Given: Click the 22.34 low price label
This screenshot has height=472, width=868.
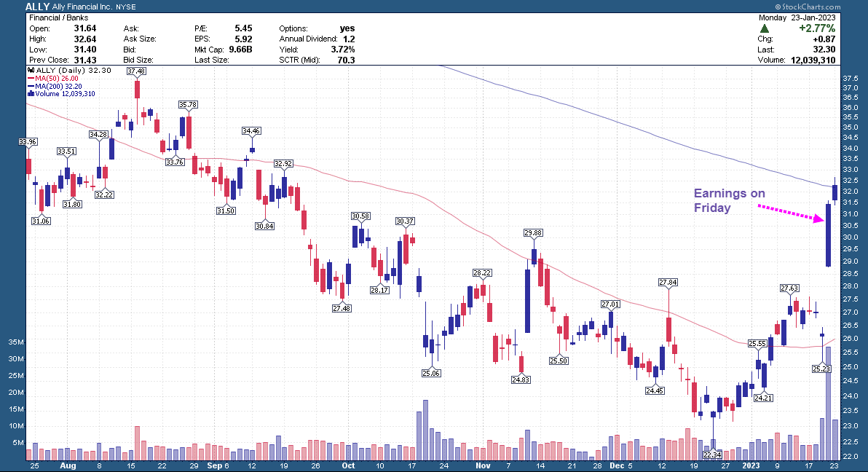Looking at the screenshot, I should (712, 455).
